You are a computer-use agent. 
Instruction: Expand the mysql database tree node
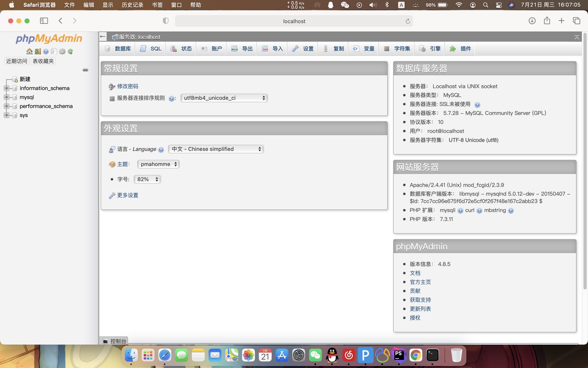[x=6, y=97]
